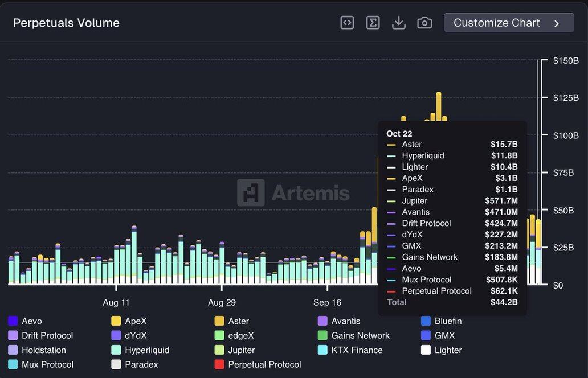Click the ApeX yellow color swatch
The width and height of the screenshot is (588, 378).
coord(116,321)
